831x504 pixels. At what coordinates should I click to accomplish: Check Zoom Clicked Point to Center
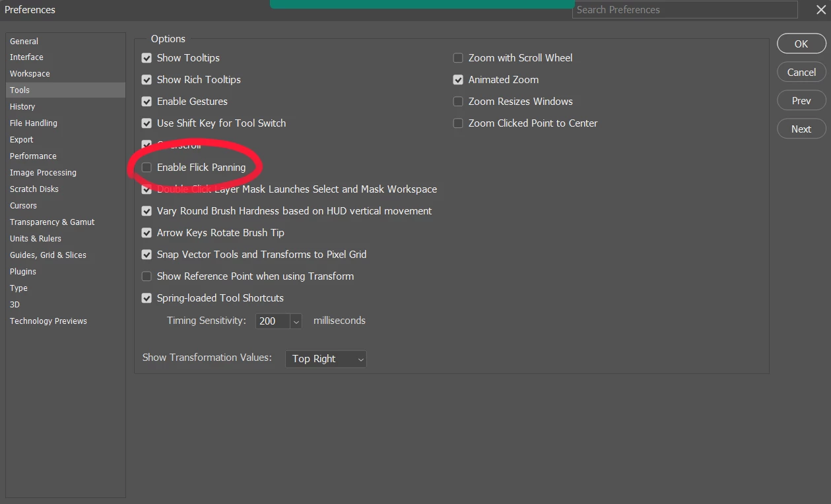tap(458, 123)
